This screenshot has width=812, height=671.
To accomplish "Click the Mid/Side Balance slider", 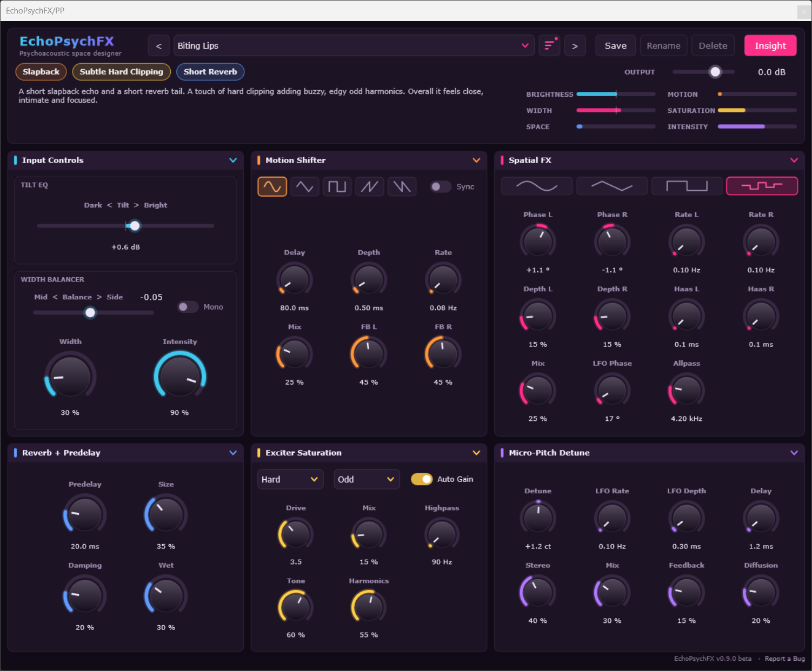I will 94,312.
